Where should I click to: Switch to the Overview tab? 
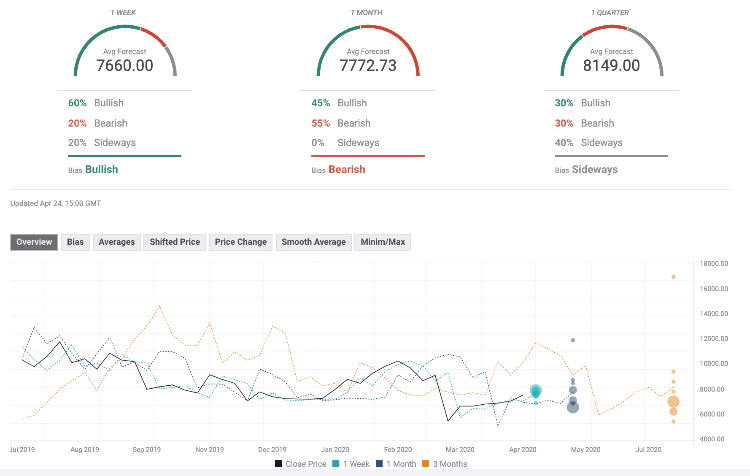click(34, 242)
